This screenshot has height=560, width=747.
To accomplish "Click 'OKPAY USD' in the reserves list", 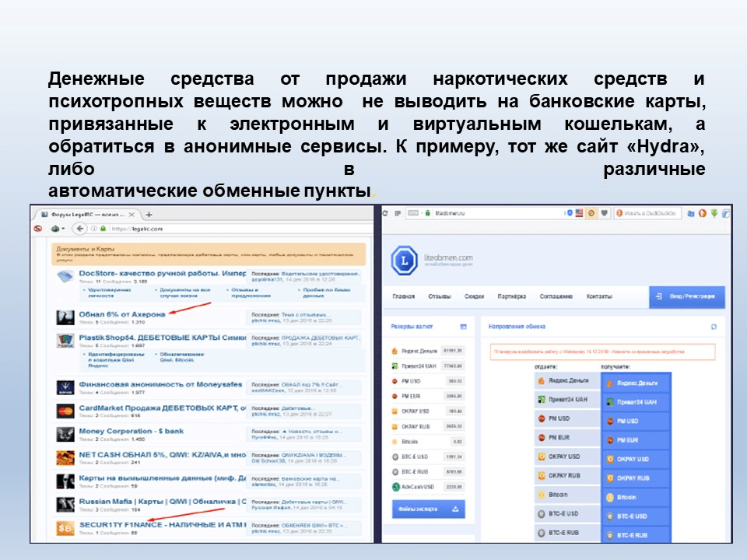I will click(x=427, y=411).
